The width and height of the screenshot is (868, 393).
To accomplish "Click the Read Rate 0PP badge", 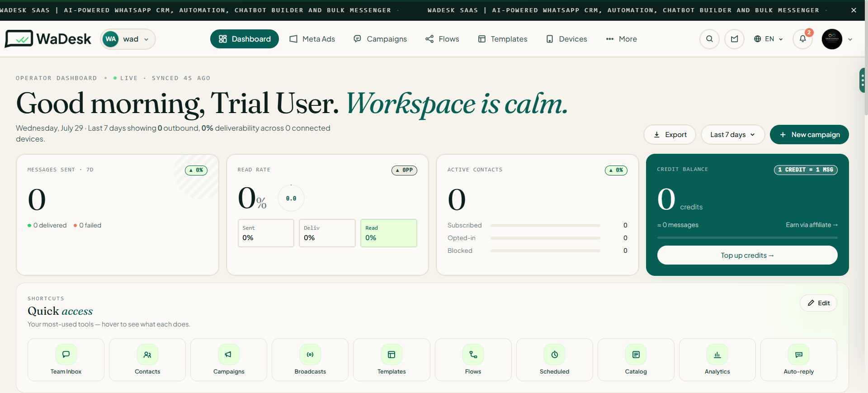I will [404, 170].
